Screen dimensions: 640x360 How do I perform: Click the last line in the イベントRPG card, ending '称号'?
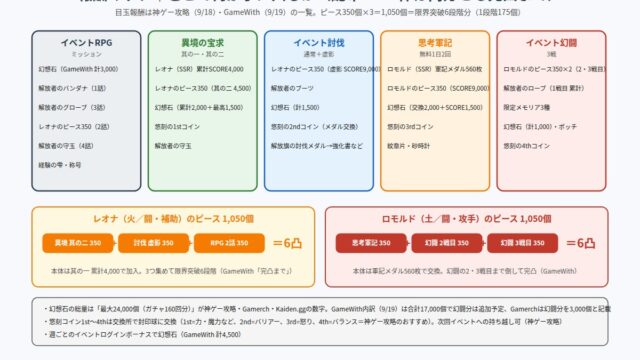[60, 165]
